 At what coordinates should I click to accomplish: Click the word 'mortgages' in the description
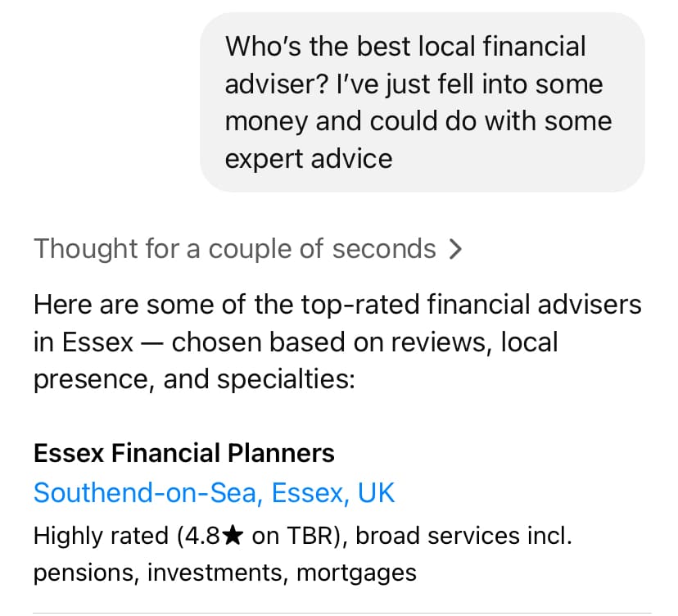356,573
